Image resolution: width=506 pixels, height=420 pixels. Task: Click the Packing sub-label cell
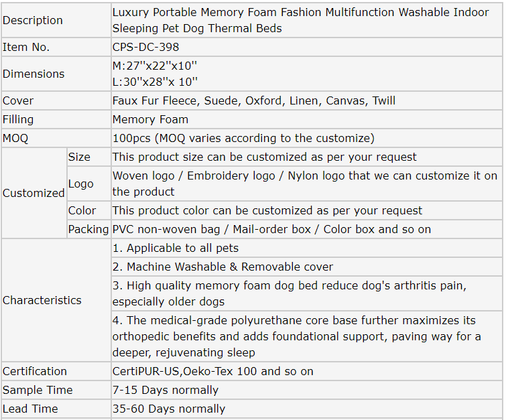[88, 229]
